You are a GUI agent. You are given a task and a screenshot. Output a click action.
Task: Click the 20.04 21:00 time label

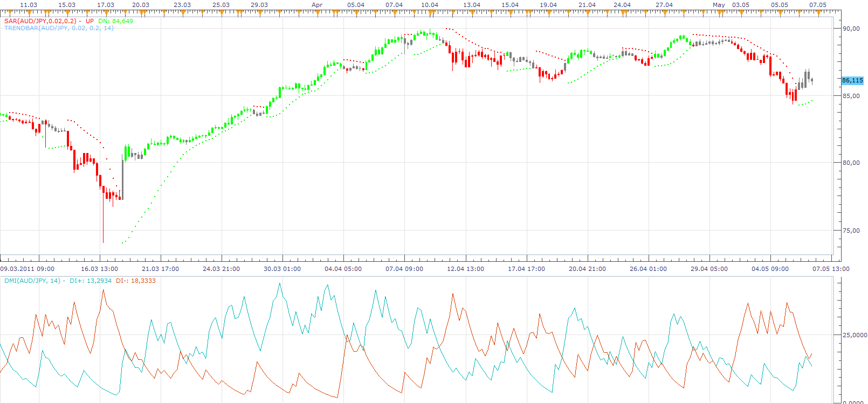[x=587, y=269]
